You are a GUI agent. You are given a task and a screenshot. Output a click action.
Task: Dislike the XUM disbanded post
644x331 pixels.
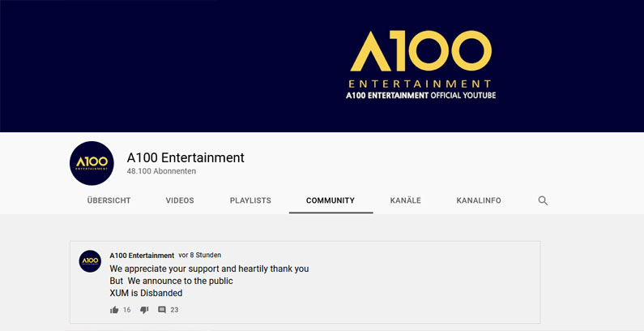[144, 310]
